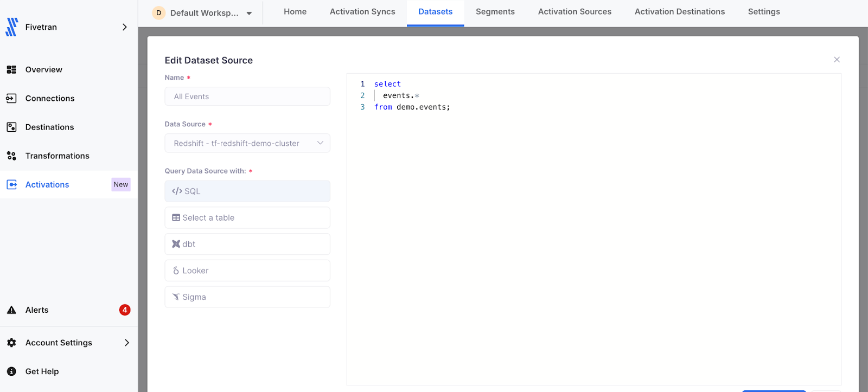Click the demo.events; text on line 3
This screenshot has height=392, width=868.
pyautogui.click(x=423, y=107)
